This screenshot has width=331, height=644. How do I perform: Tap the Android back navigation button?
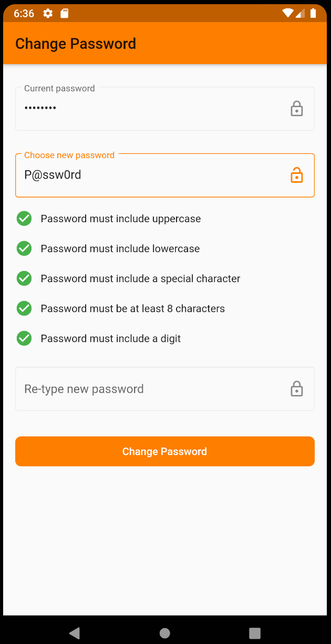(74, 633)
